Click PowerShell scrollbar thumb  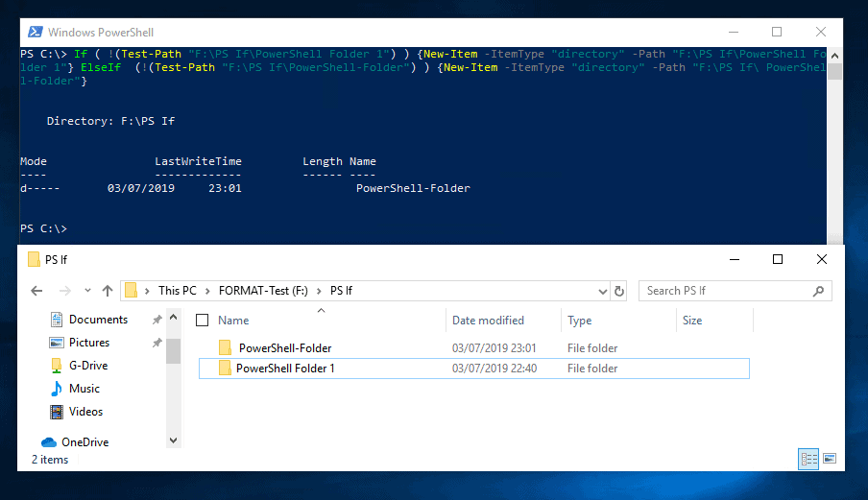coord(834,71)
